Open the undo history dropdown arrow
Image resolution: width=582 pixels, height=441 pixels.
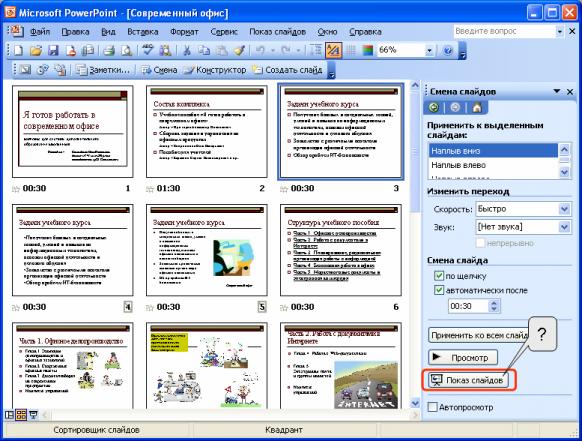tap(273, 50)
